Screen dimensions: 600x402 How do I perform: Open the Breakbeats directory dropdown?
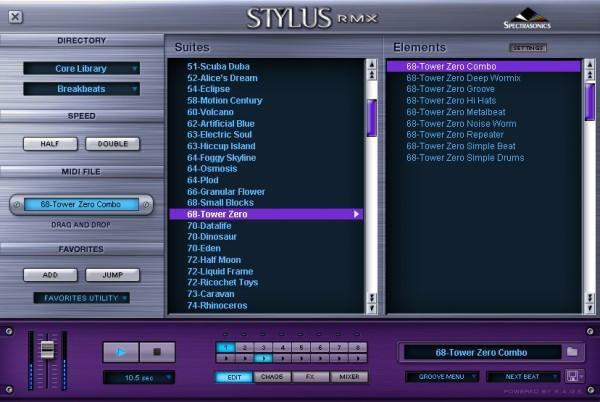pos(81,89)
